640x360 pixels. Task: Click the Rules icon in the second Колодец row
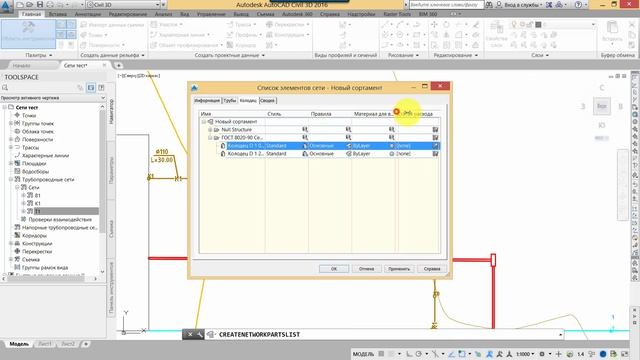click(x=349, y=154)
